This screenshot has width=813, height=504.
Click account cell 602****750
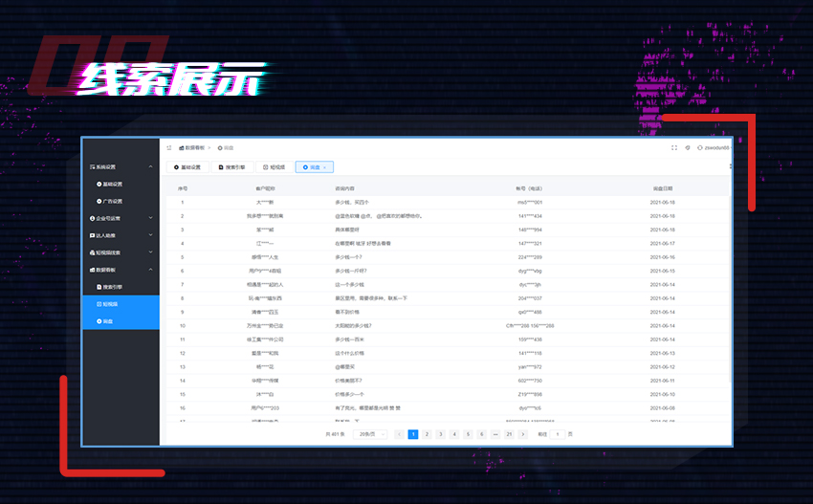pyautogui.click(x=530, y=381)
